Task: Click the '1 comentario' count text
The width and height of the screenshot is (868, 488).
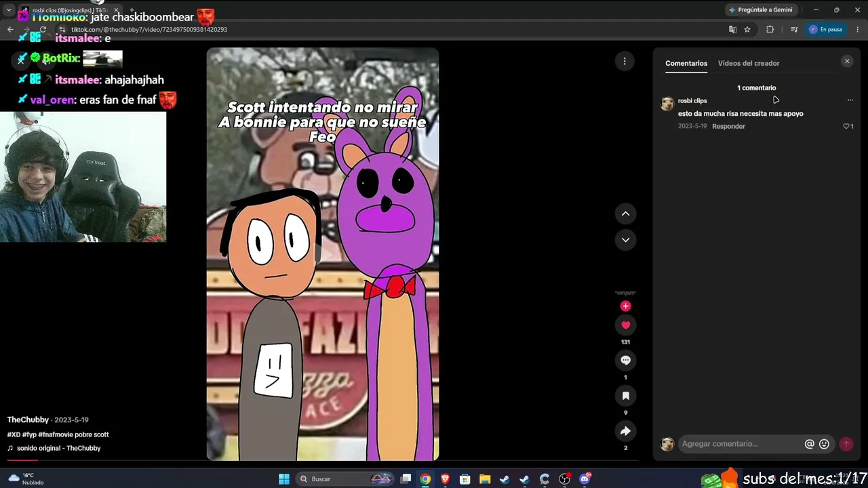Action: [757, 88]
